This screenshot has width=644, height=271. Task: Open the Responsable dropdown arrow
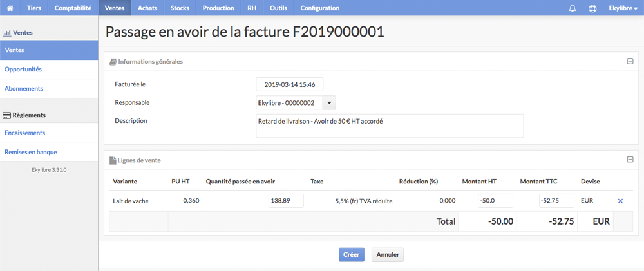(x=329, y=103)
